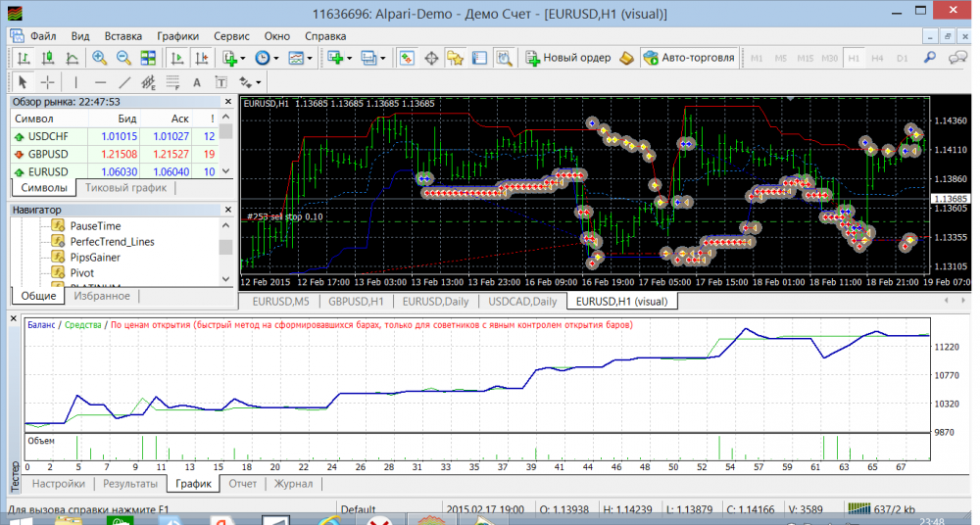Toggle the Авто-торговля button
The width and height of the screenshot is (980, 525).
689,58
